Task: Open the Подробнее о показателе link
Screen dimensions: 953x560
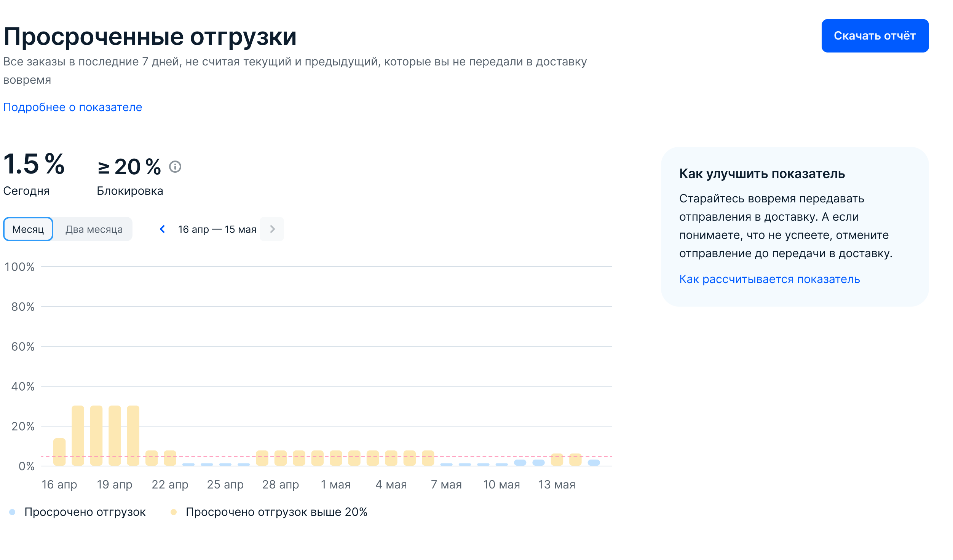Action: (x=72, y=107)
